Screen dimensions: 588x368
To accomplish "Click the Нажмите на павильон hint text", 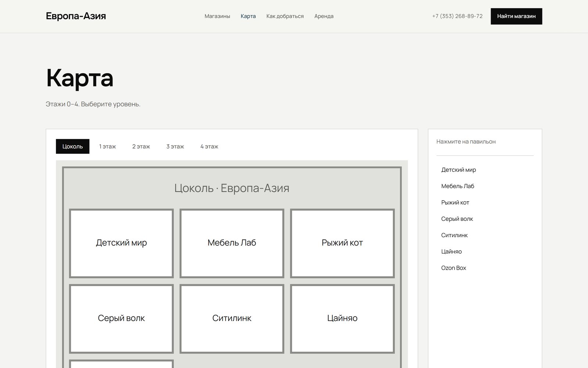I will click(466, 142).
